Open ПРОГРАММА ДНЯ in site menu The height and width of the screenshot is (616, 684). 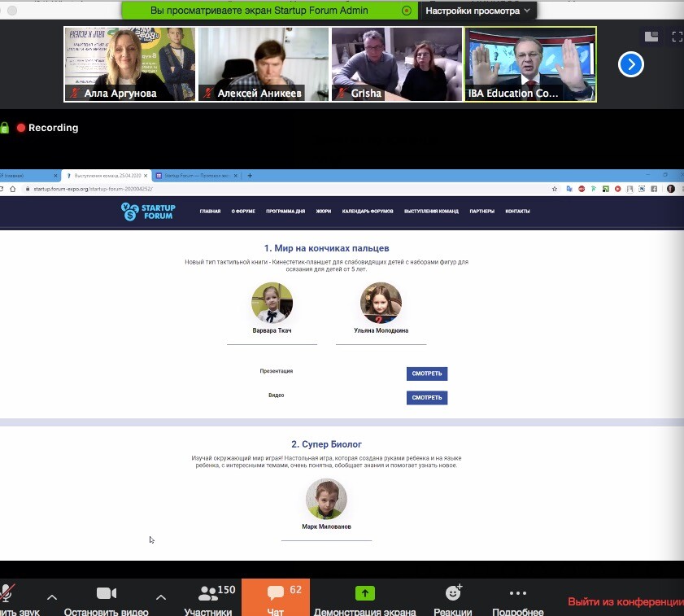point(285,212)
